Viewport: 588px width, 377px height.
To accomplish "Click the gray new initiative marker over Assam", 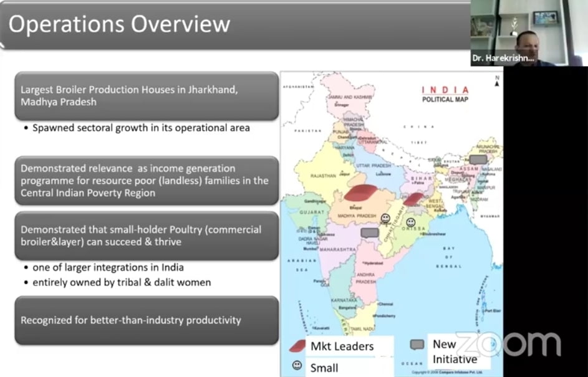I will click(x=478, y=160).
